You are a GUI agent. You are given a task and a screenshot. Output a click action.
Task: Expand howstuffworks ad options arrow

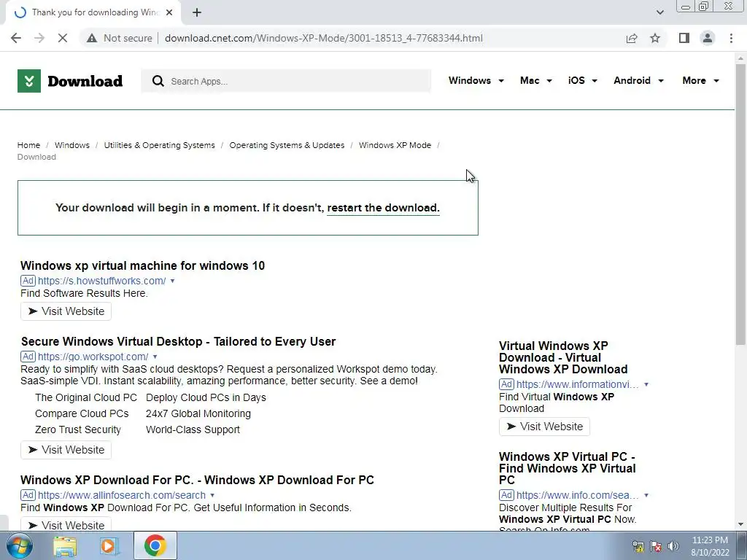pos(172,281)
